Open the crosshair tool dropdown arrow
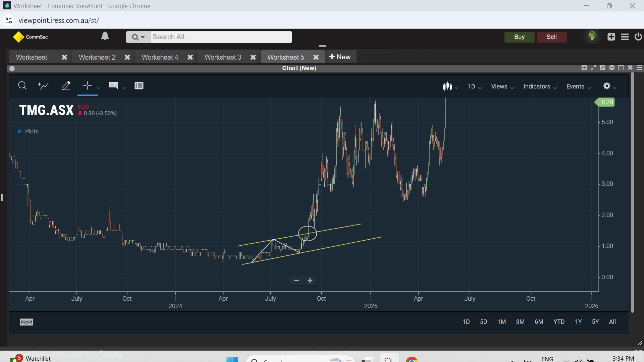The height and width of the screenshot is (362, 644). point(98,88)
